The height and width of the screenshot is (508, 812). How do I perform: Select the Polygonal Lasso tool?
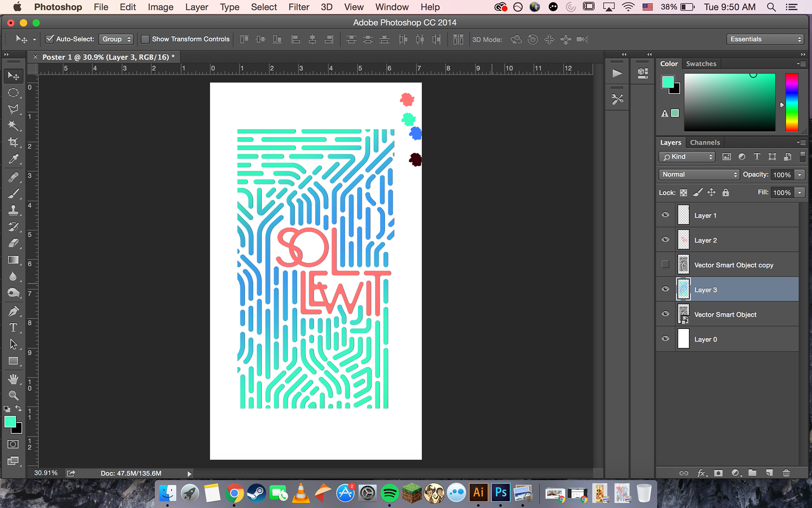pyautogui.click(x=14, y=109)
